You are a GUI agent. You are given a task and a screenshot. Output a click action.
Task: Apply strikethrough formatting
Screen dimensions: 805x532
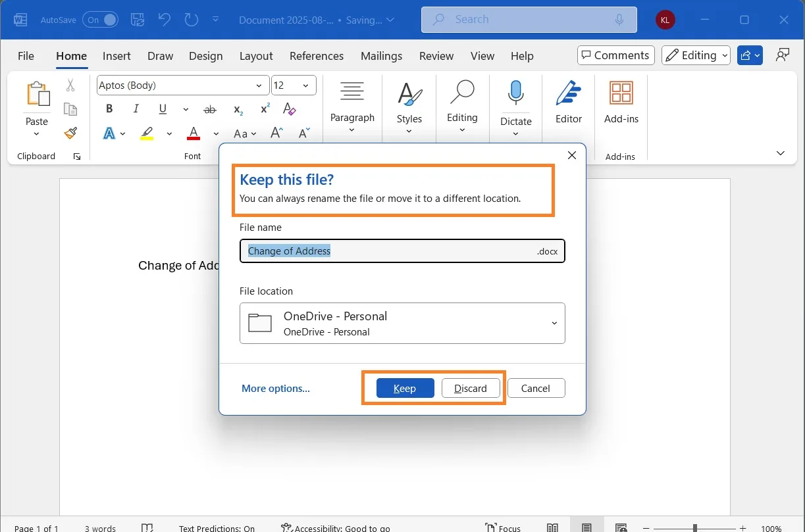point(210,109)
